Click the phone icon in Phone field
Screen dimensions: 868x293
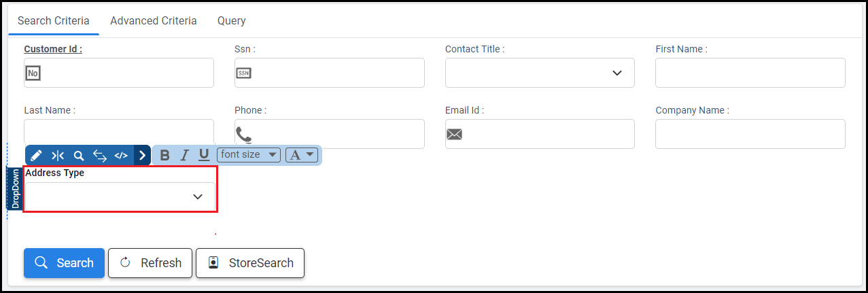(x=243, y=134)
